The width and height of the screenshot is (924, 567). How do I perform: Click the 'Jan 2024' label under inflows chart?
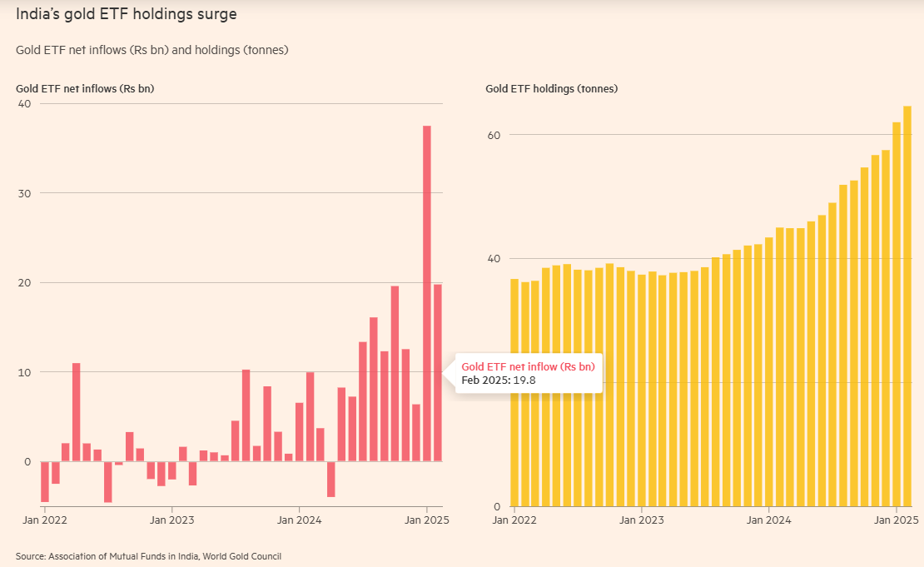click(x=299, y=520)
